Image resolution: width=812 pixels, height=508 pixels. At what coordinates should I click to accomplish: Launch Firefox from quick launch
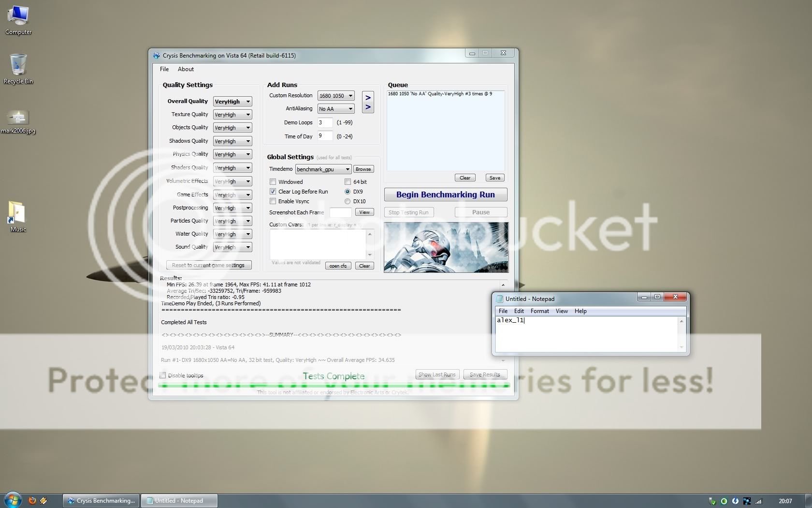[32, 501]
